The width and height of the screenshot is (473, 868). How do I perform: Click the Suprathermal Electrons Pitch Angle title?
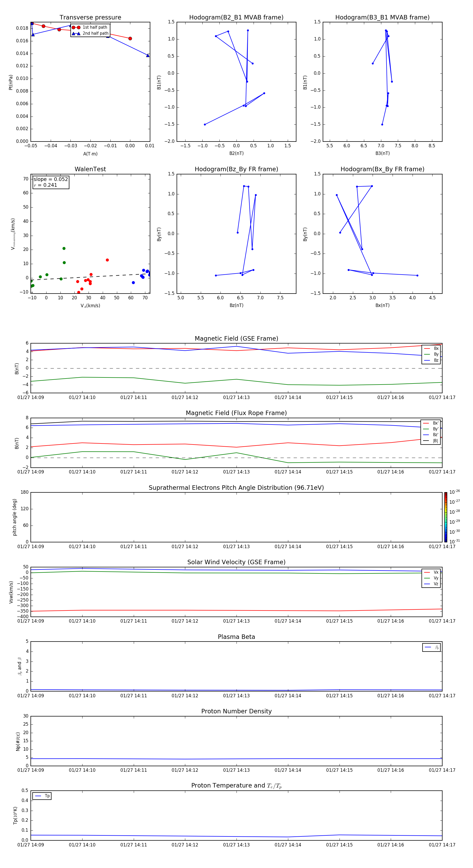(x=236, y=488)
